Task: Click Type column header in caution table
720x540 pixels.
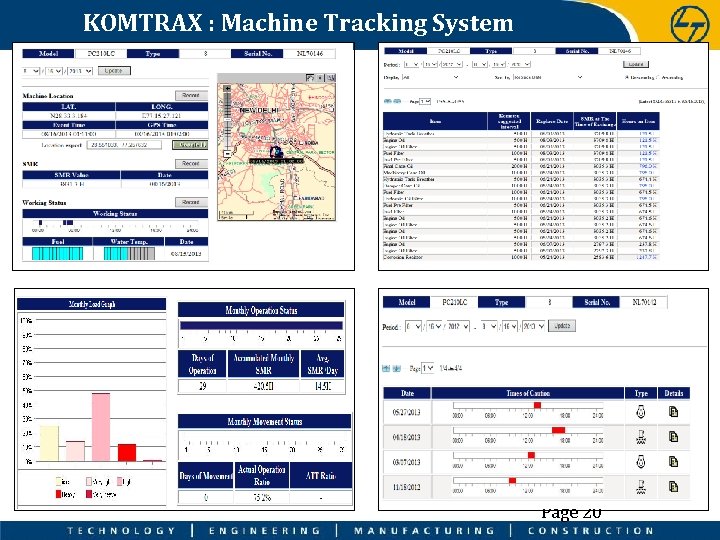Action: [641, 393]
